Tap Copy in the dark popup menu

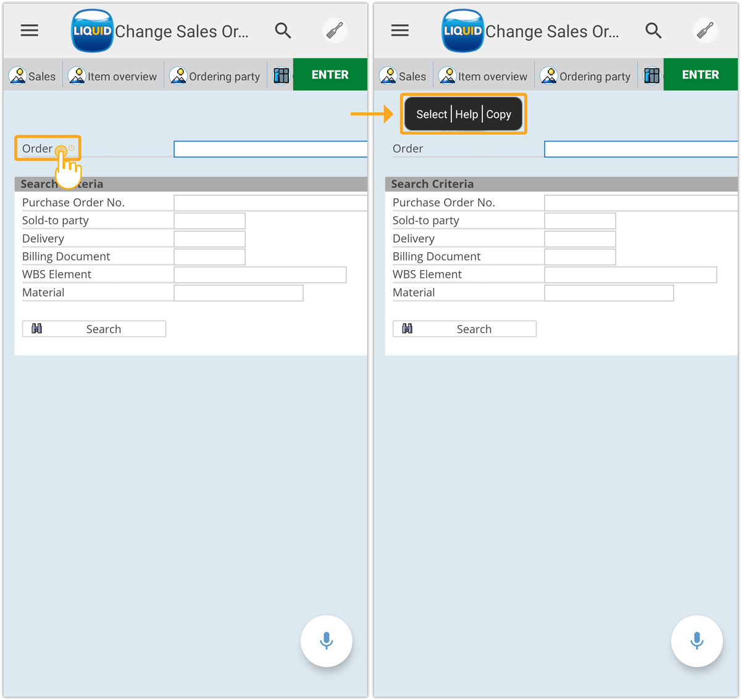pyautogui.click(x=498, y=114)
